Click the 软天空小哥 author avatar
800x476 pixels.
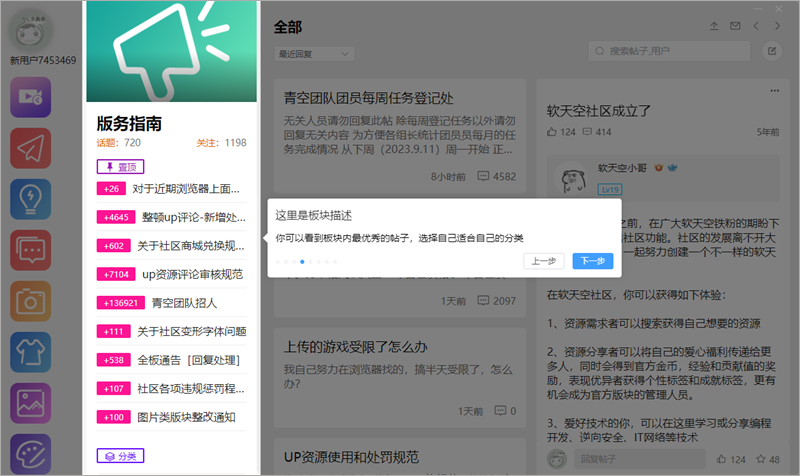click(573, 179)
